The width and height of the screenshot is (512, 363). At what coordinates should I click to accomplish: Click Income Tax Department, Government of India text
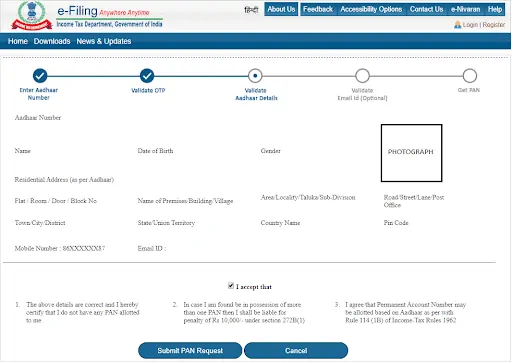point(109,24)
